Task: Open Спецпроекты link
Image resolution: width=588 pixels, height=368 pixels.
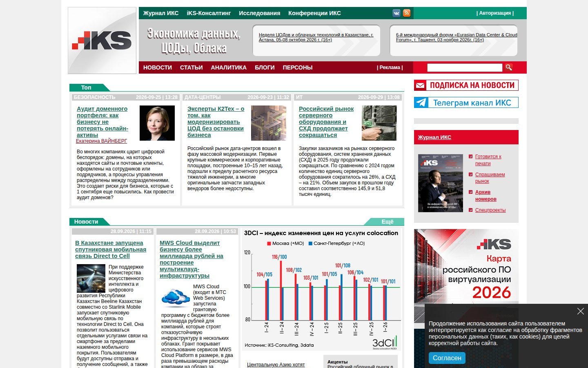Action: tap(490, 210)
